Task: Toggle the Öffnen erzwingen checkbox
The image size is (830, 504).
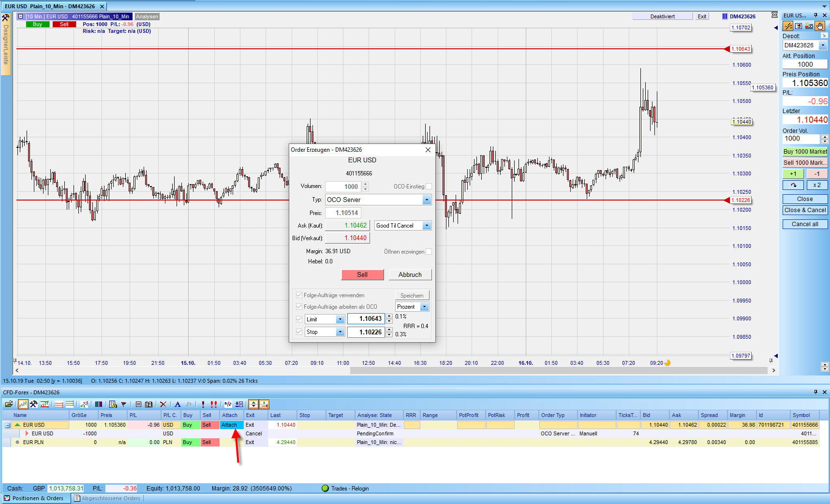Action: [429, 252]
